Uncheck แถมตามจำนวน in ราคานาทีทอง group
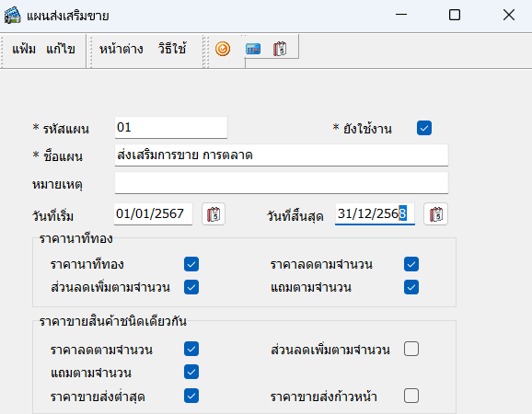The image size is (532, 414). tap(411, 287)
